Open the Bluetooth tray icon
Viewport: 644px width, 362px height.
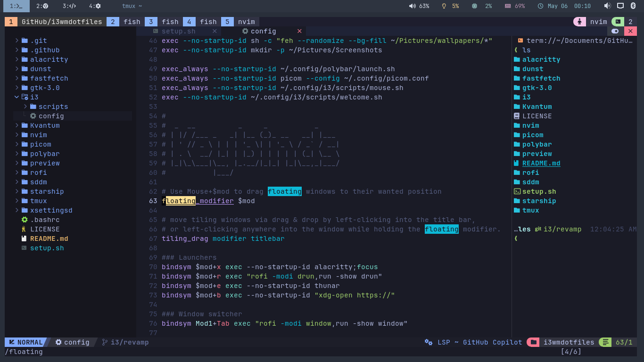coord(633,6)
